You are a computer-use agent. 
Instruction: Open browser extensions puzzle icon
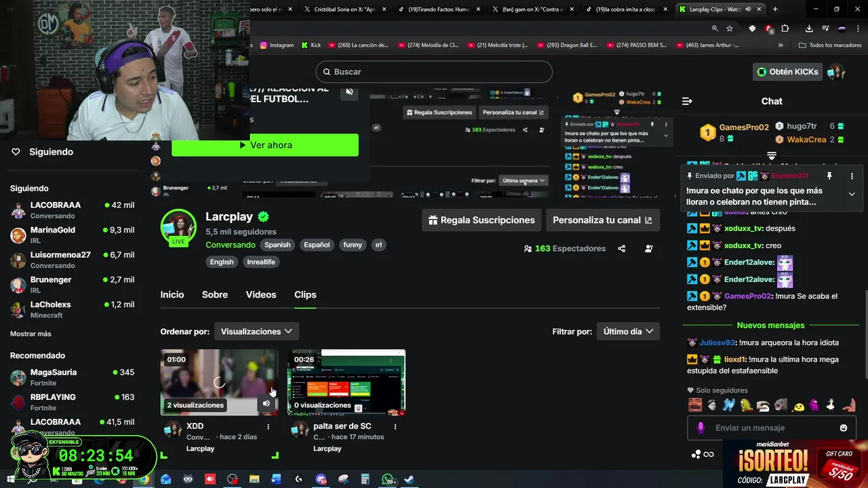point(785,28)
